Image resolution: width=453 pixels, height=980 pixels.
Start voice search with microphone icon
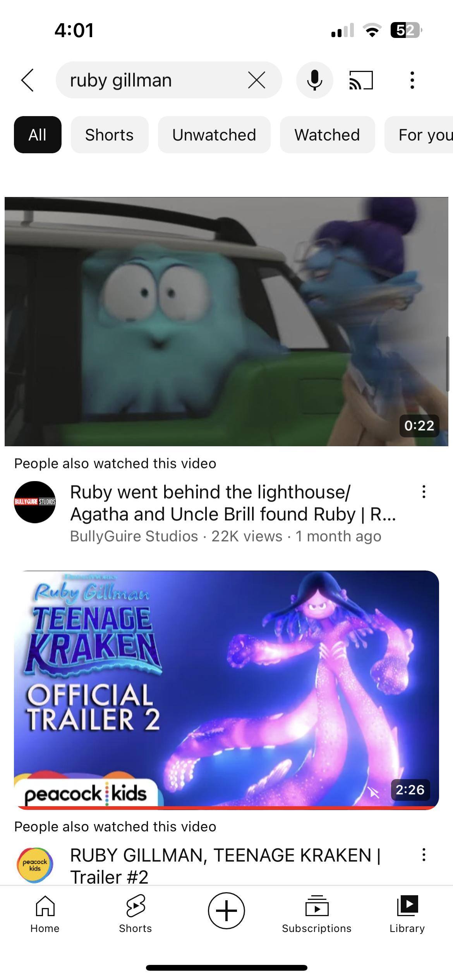tap(315, 80)
